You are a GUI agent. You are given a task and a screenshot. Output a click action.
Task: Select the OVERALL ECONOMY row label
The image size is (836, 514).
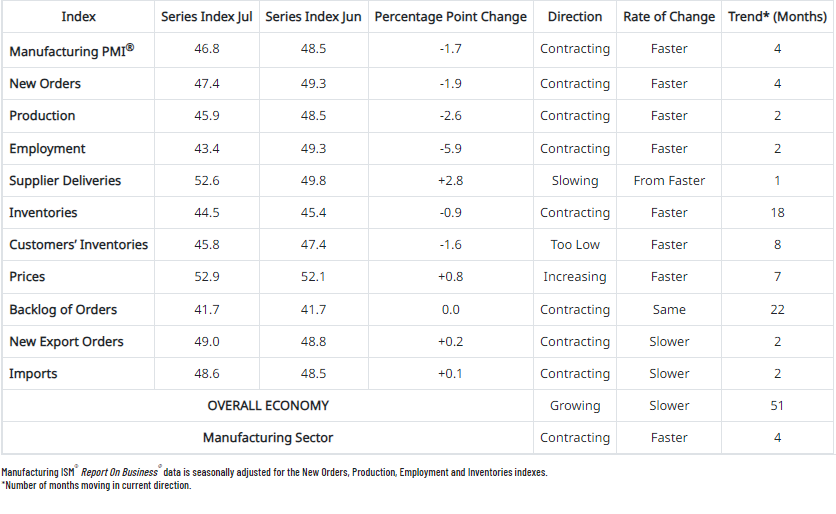click(x=268, y=406)
